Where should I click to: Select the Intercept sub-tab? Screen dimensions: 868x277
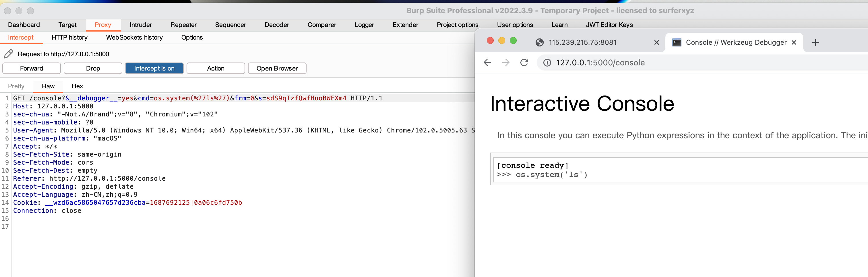(21, 37)
